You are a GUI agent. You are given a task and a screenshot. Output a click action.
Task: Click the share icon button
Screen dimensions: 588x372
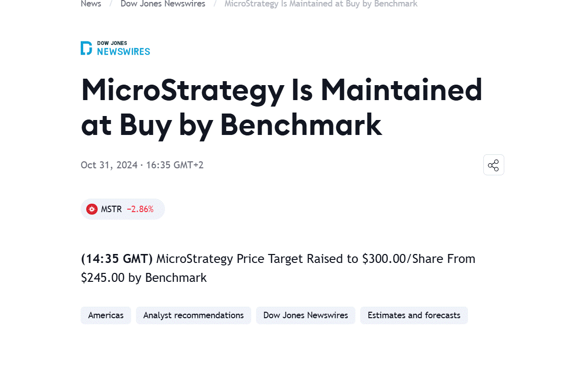(x=493, y=165)
